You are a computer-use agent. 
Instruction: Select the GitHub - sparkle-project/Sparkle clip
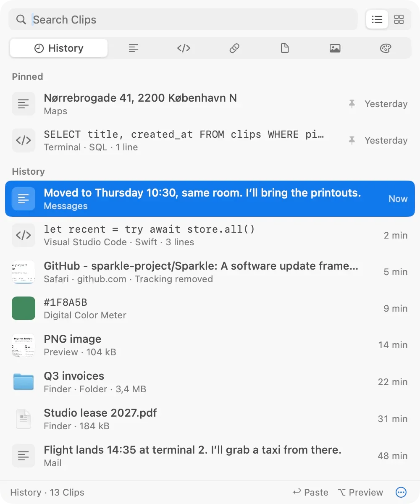[210, 272]
